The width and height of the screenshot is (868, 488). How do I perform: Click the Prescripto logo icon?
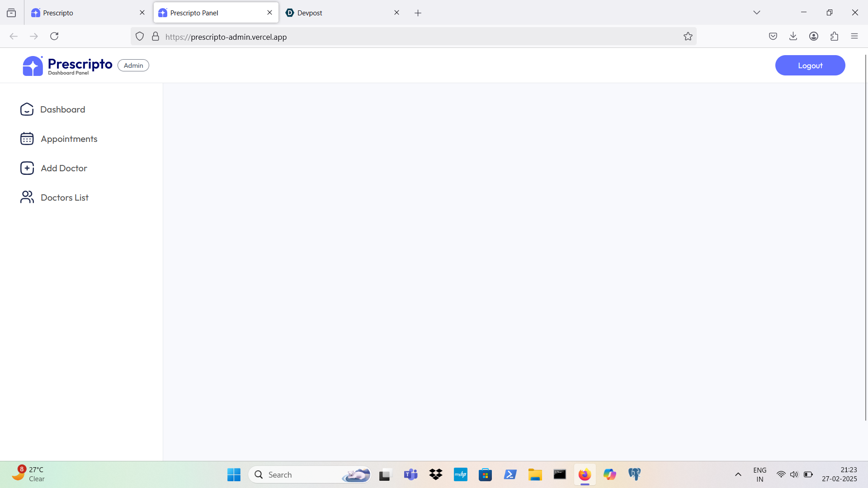click(x=33, y=66)
